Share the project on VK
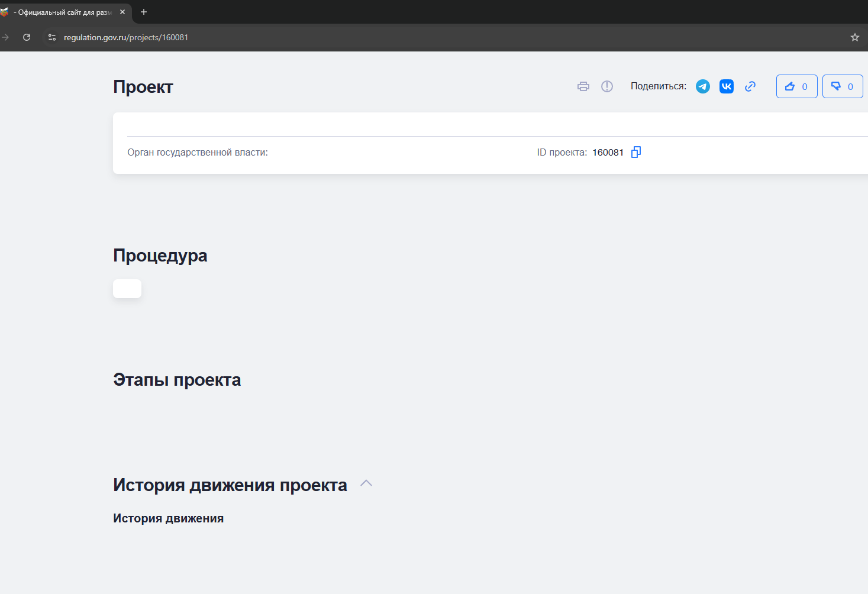 point(726,86)
